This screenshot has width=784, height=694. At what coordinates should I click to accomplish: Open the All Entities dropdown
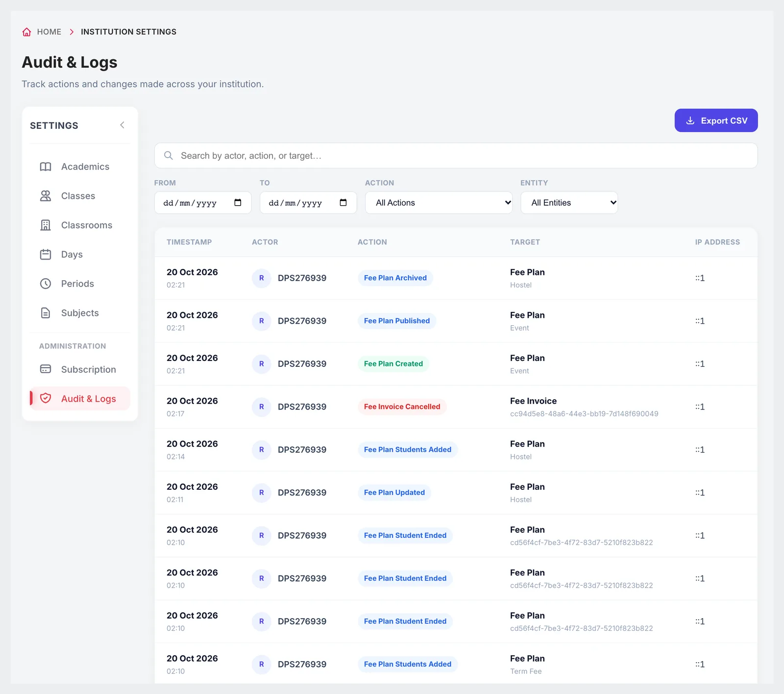(569, 203)
